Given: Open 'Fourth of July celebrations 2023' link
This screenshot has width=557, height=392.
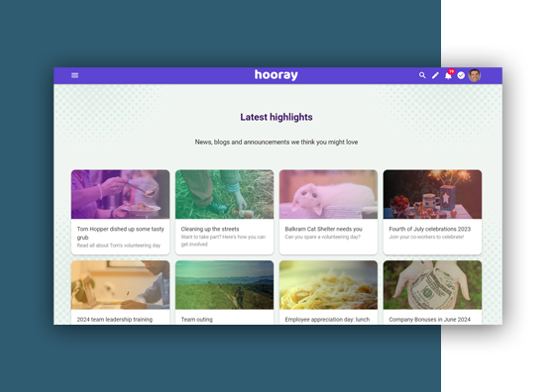Looking at the screenshot, I should pos(430,230).
